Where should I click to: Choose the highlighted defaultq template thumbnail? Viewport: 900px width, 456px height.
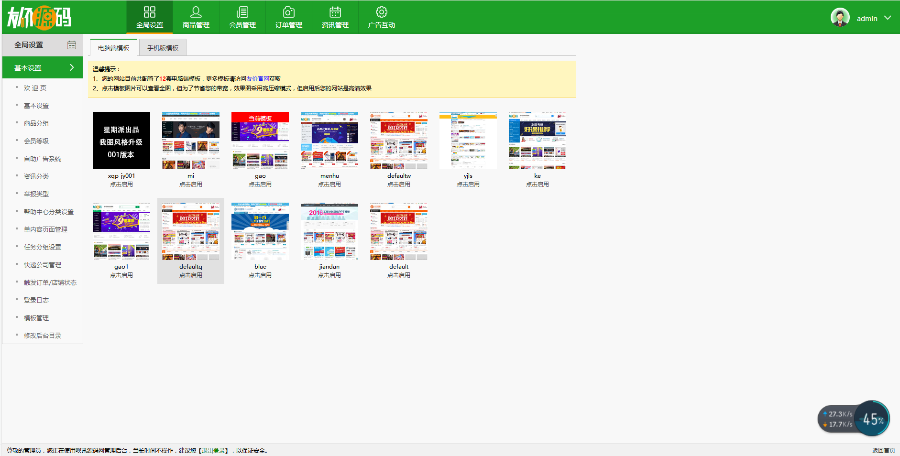click(x=190, y=232)
